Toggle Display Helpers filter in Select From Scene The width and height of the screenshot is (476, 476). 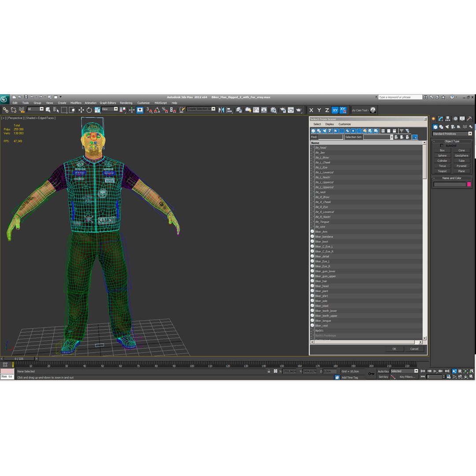336,131
